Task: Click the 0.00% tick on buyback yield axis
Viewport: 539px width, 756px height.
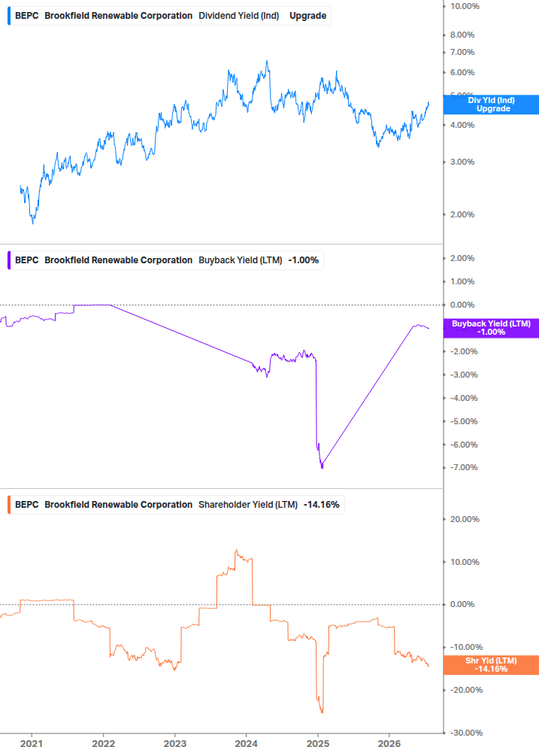Action: point(462,305)
